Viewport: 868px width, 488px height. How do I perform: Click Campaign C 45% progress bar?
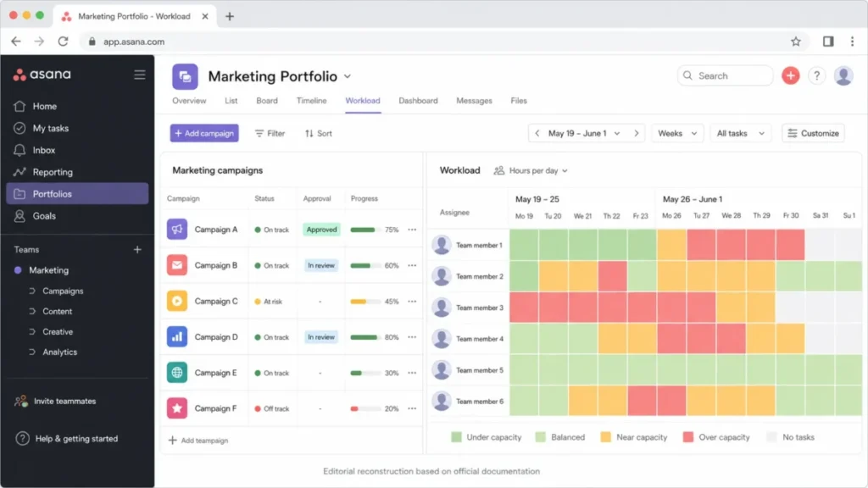click(x=365, y=302)
